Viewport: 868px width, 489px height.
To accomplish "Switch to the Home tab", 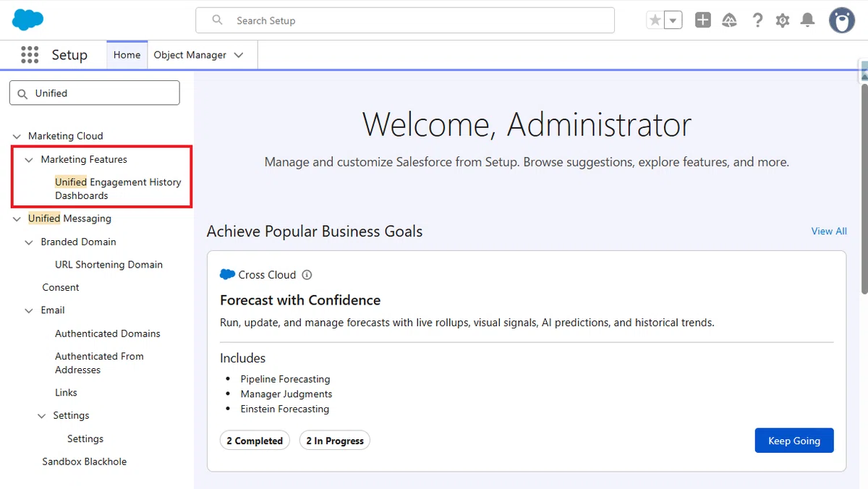I will 127,55.
